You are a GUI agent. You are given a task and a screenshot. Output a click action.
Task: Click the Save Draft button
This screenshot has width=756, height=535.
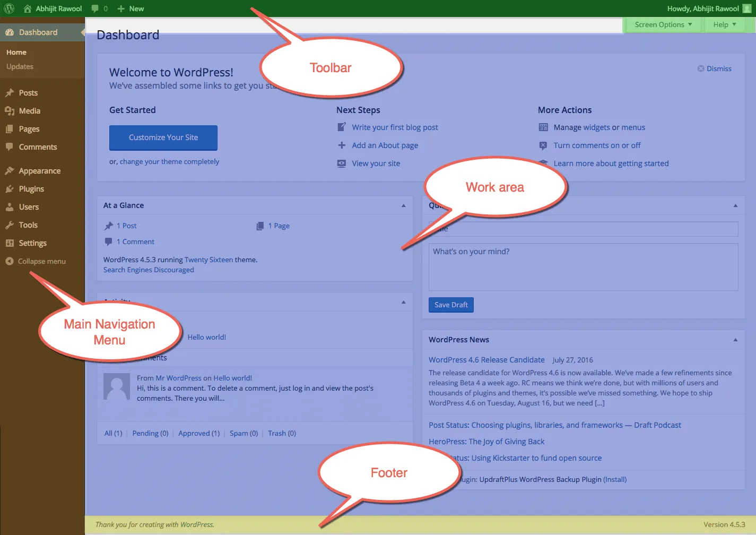click(451, 305)
